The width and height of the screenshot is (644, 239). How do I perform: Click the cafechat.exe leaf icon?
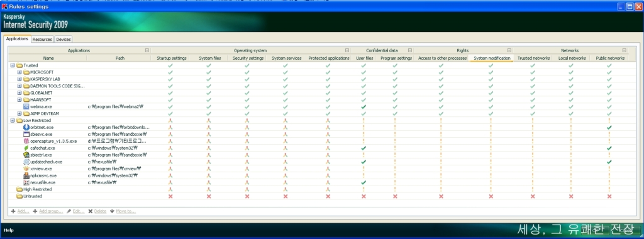tap(26, 148)
